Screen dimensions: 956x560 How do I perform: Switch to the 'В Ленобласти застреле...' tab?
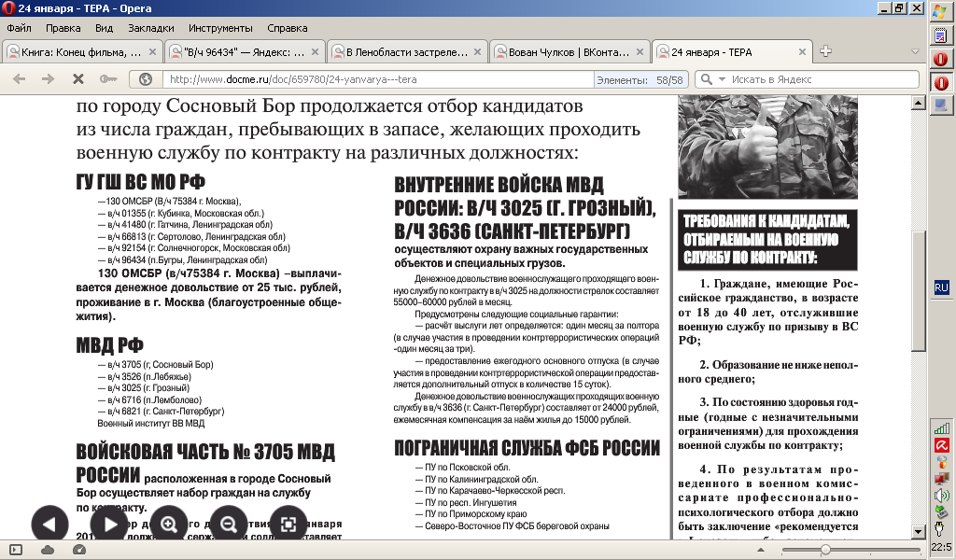click(x=407, y=52)
